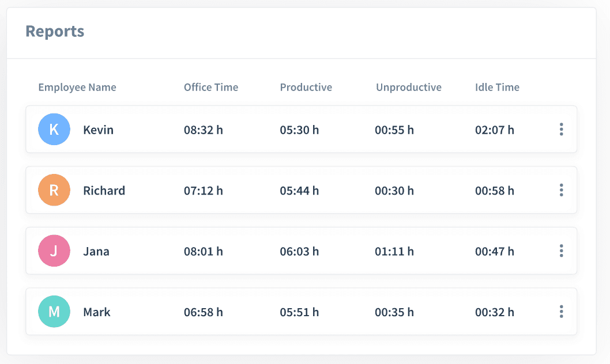Click Mark's teal M avatar
Screen dimensions: 610x364
click(x=54, y=312)
